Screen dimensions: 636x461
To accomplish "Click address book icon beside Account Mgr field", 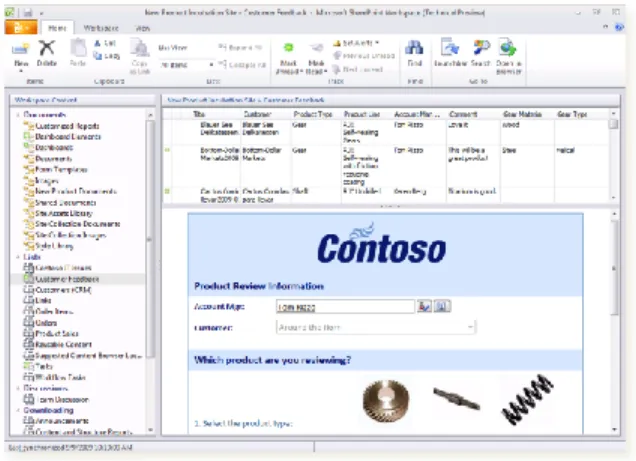I will coord(442,306).
